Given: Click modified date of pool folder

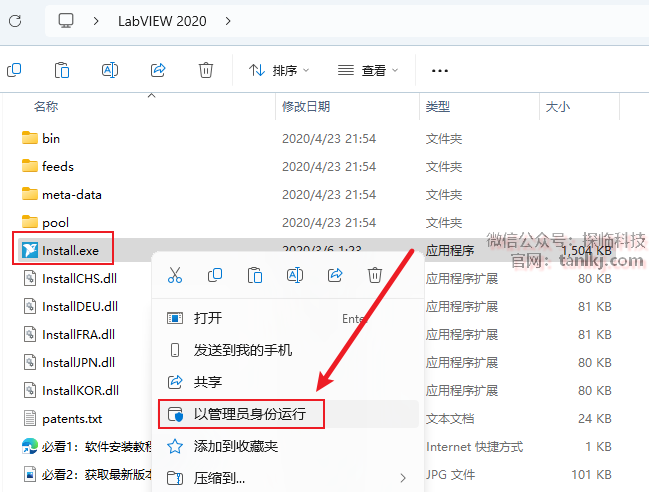Looking at the screenshot, I should 329,223.
